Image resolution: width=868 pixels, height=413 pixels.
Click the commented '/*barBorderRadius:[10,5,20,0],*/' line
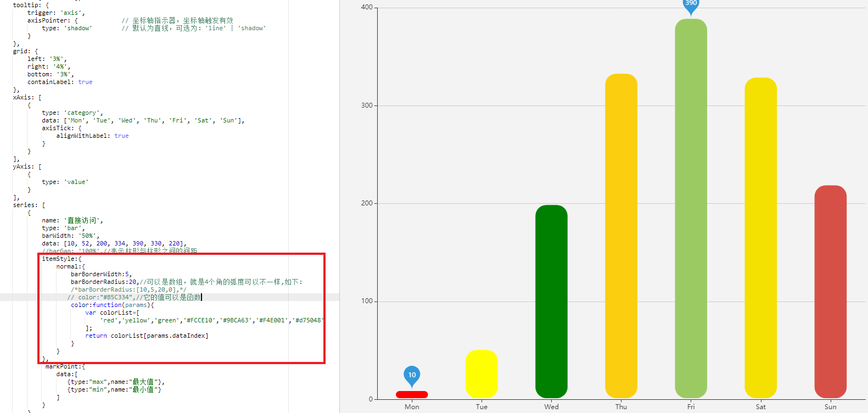128,289
